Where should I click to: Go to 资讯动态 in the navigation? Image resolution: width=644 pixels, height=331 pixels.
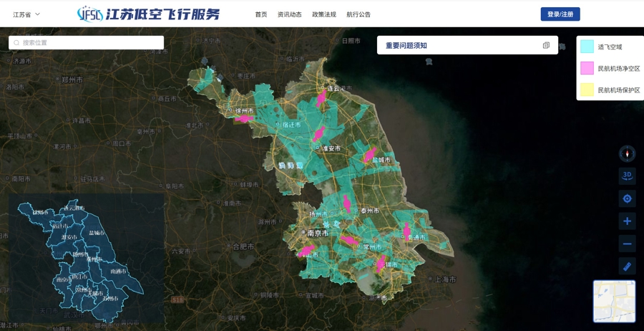(x=289, y=14)
